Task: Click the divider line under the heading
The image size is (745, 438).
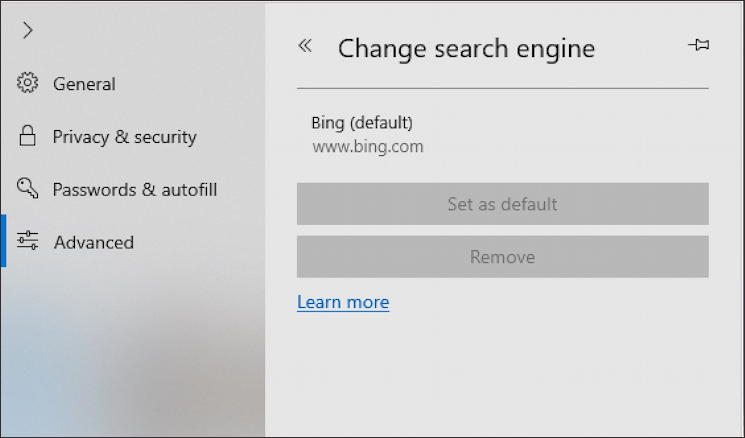Action: click(503, 88)
